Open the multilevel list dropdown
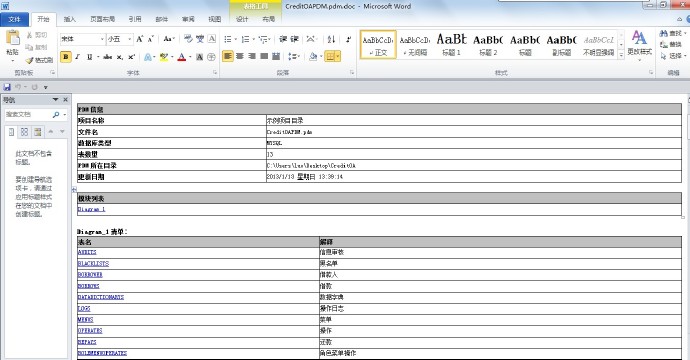The image size is (690, 360). pyautogui.click(x=265, y=39)
